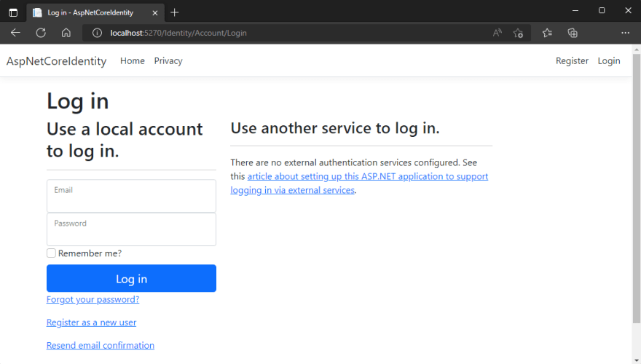Select the Home navigation item

(x=133, y=61)
